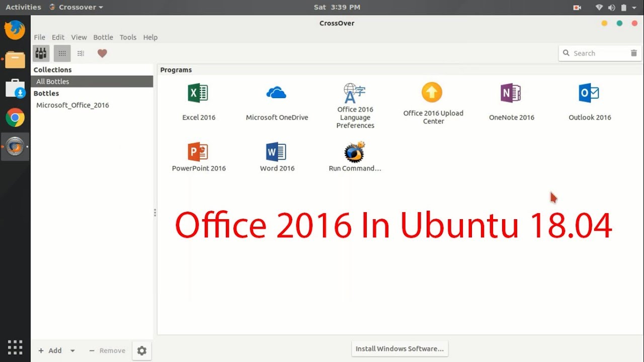Click the Bottles header label
The width and height of the screenshot is (644, 362).
pyautogui.click(x=46, y=94)
